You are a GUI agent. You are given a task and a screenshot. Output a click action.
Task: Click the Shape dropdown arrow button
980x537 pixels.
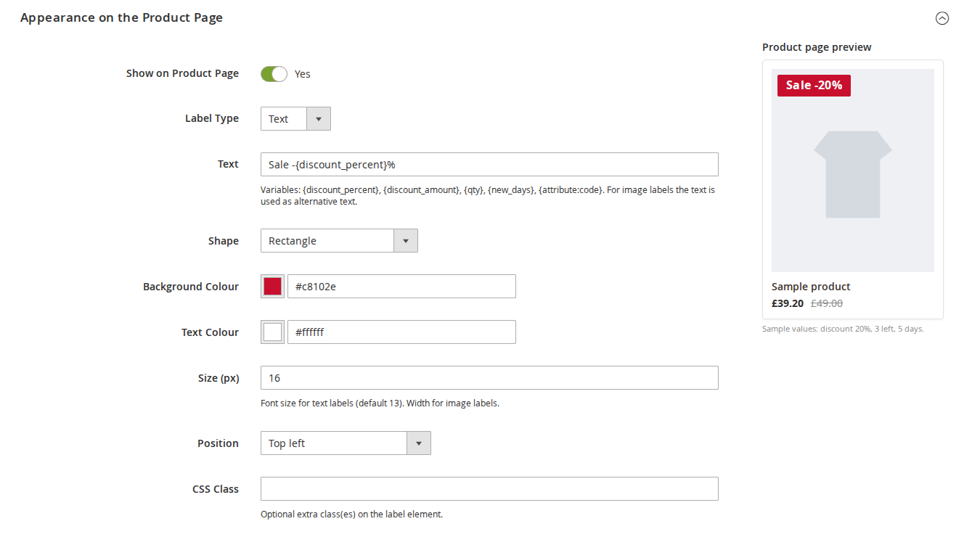(406, 240)
